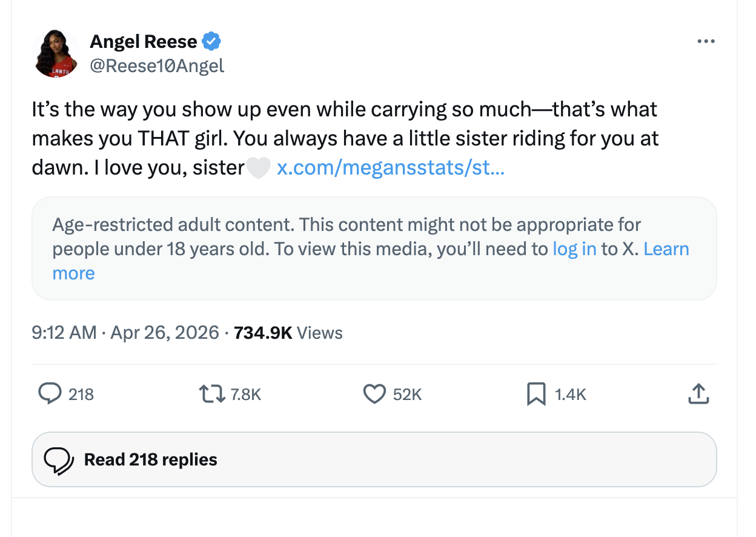Follow the "Learn more" link

pos(666,249)
